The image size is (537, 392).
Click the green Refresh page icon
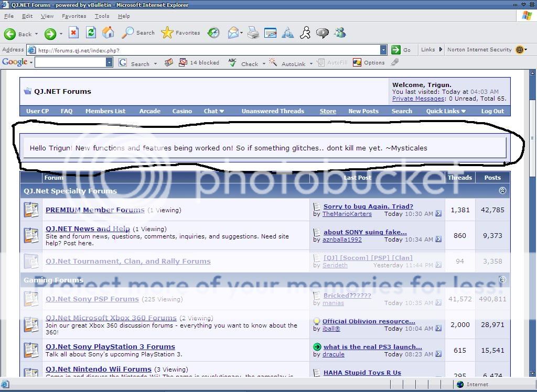coord(91,33)
